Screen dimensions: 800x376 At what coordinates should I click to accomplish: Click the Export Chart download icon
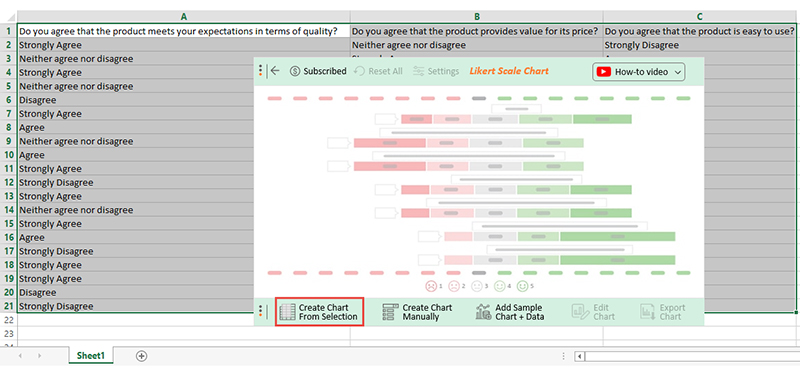point(648,312)
